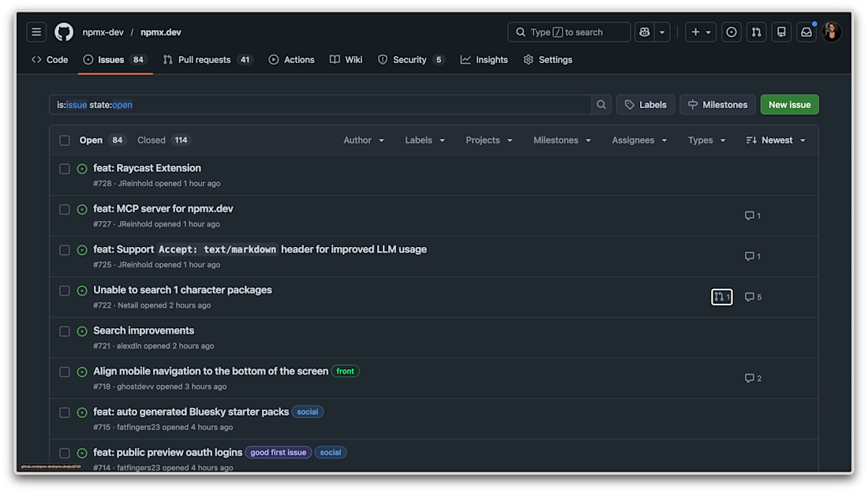Open the repositories icon in header
The height and width of the screenshot is (493, 868).
[x=781, y=32]
